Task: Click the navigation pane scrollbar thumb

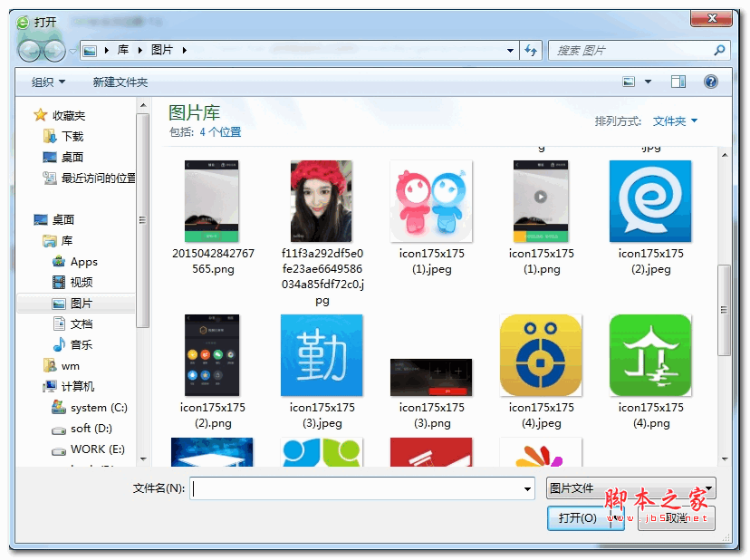Action: point(142,221)
